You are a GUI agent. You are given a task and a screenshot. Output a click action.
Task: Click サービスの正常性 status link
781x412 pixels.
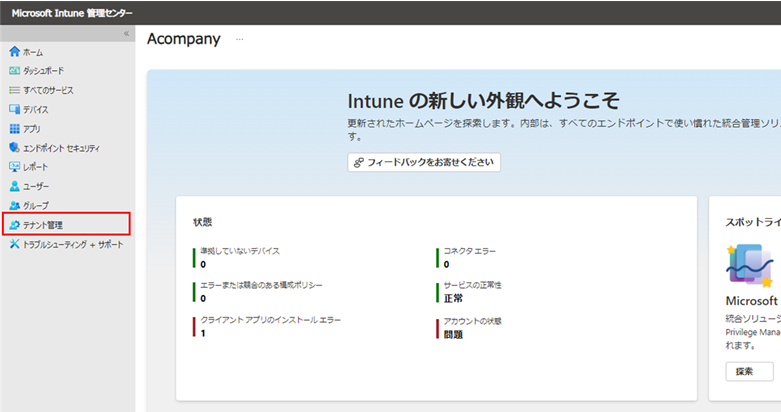click(x=472, y=285)
